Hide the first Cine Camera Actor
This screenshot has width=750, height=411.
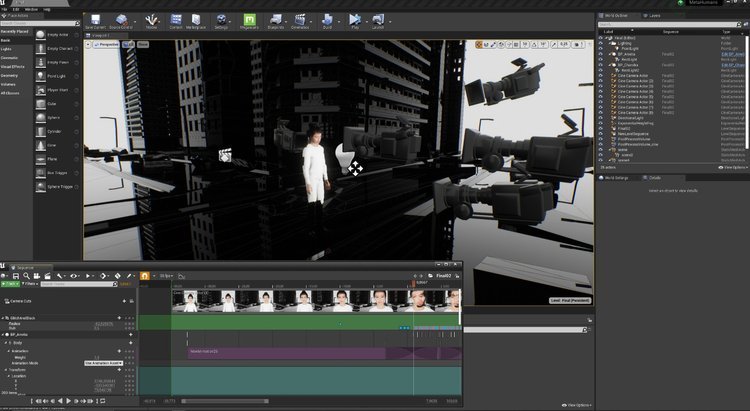point(601,76)
